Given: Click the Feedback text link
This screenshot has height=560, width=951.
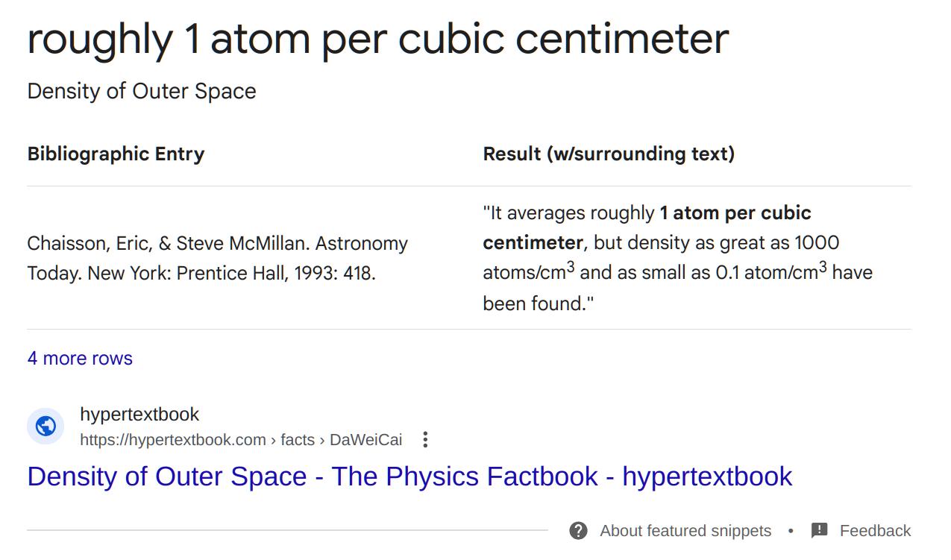Looking at the screenshot, I should pos(874,531).
